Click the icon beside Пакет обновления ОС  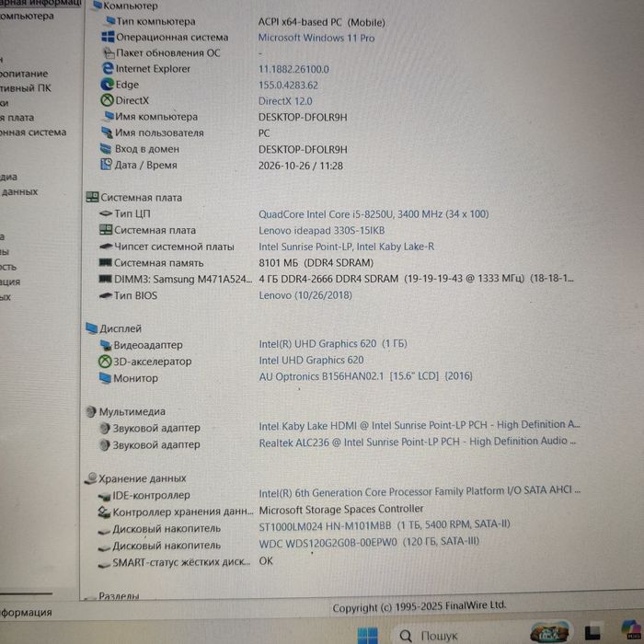pyautogui.click(x=109, y=52)
